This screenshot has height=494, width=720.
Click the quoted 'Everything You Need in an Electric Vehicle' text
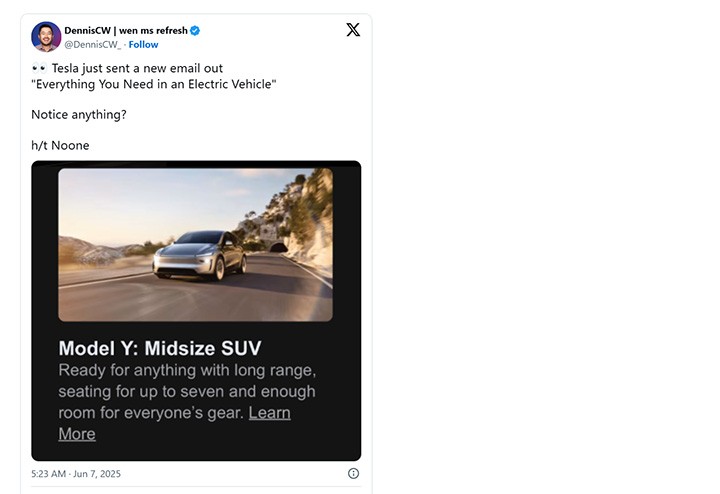tap(154, 84)
